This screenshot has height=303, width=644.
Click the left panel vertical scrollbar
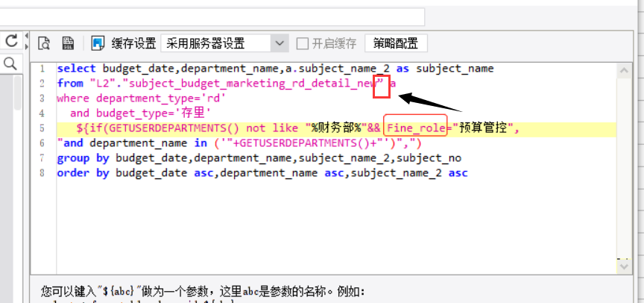point(18,93)
